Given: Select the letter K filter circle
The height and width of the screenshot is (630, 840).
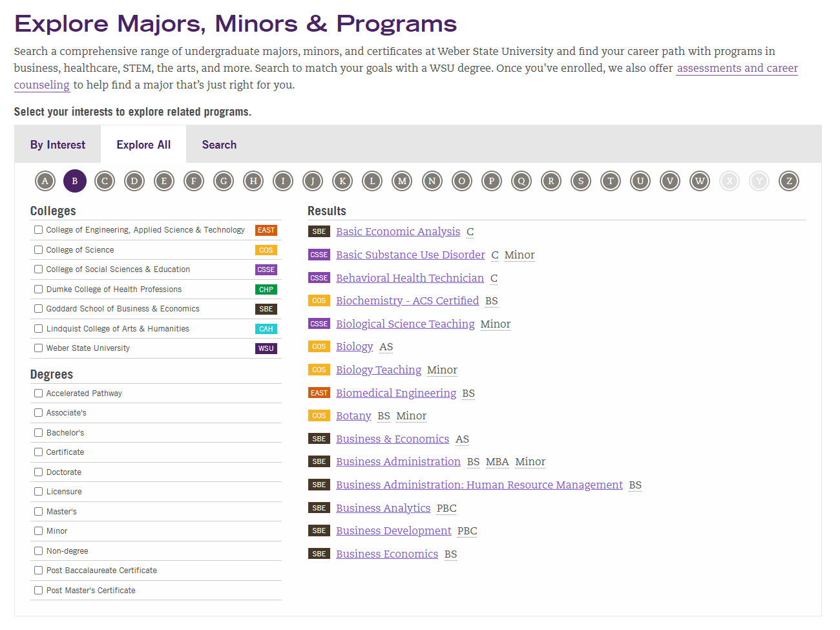Looking at the screenshot, I should (342, 181).
